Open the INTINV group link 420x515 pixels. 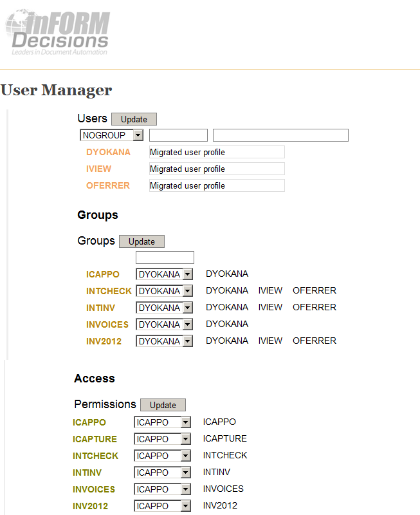click(x=100, y=308)
